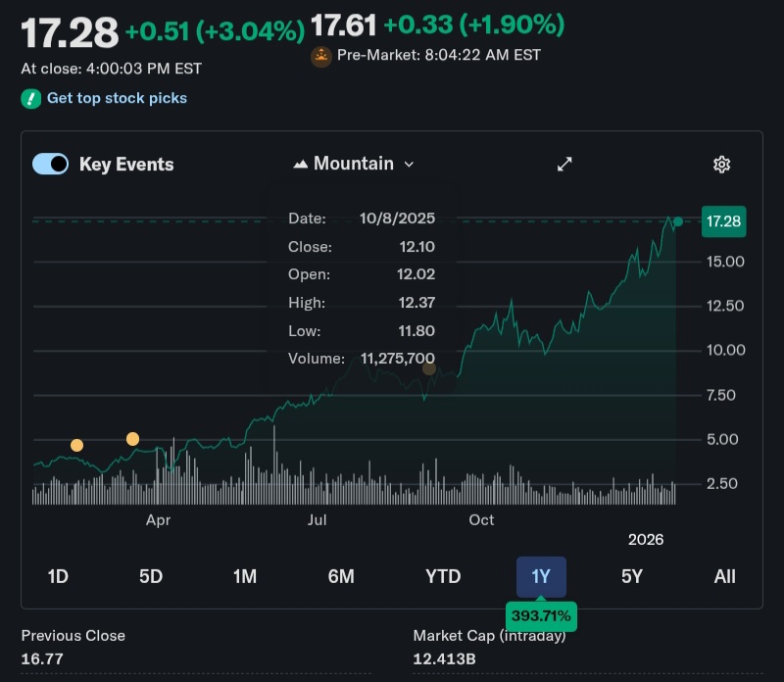The height and width of the screenshot is (682, 784).
Task: Click the green stock picks badge icon
Action: 31,99
